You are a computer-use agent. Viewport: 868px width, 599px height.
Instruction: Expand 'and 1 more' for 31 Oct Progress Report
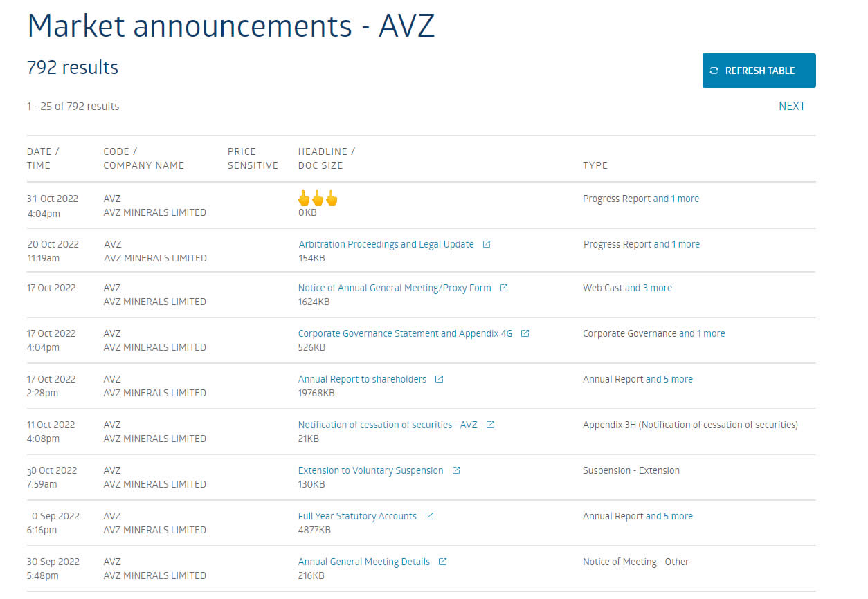click(x=676, y=199)
